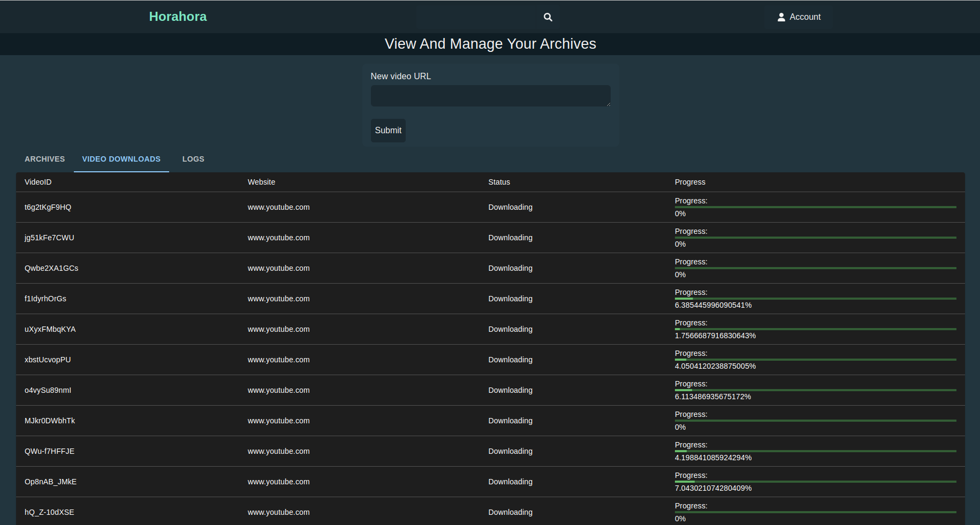Click the Progress column header
This screenshot has height=525, width=980.
690,182
